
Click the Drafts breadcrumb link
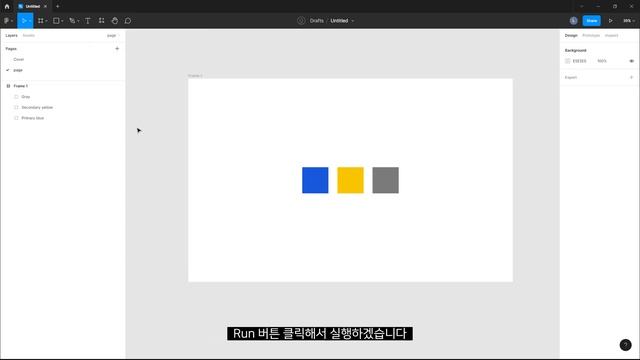[x=316, y=20]
